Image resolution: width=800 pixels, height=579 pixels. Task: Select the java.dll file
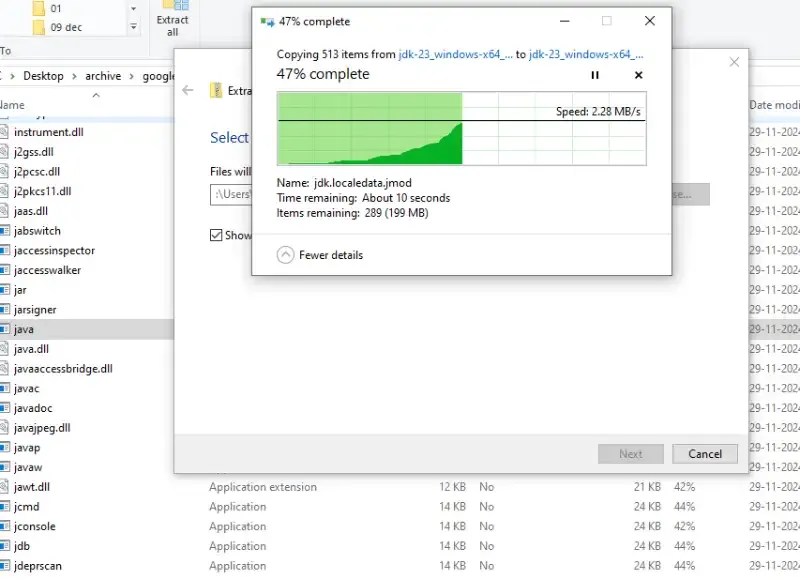pyautogui.click(x=31, y=349)
